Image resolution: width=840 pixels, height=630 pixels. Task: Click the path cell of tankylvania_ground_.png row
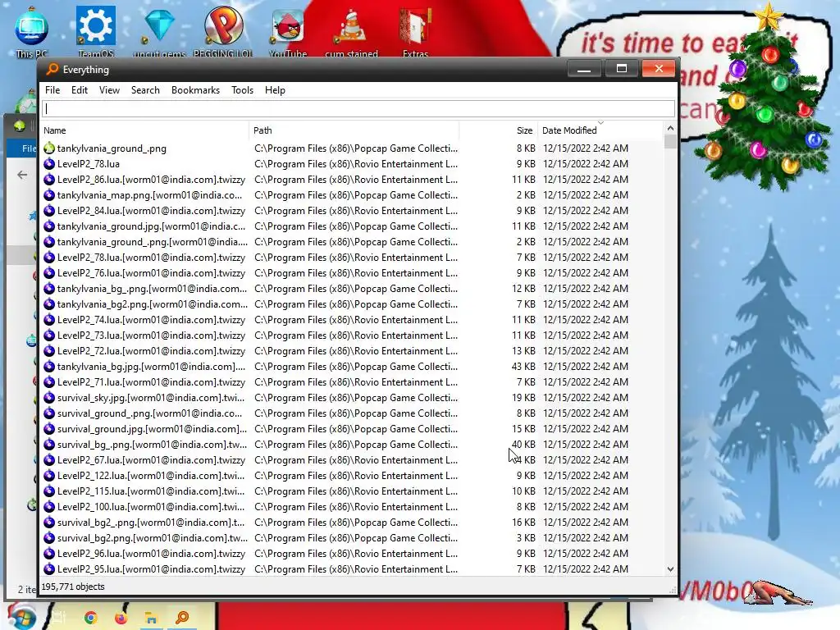click(356, 148)
